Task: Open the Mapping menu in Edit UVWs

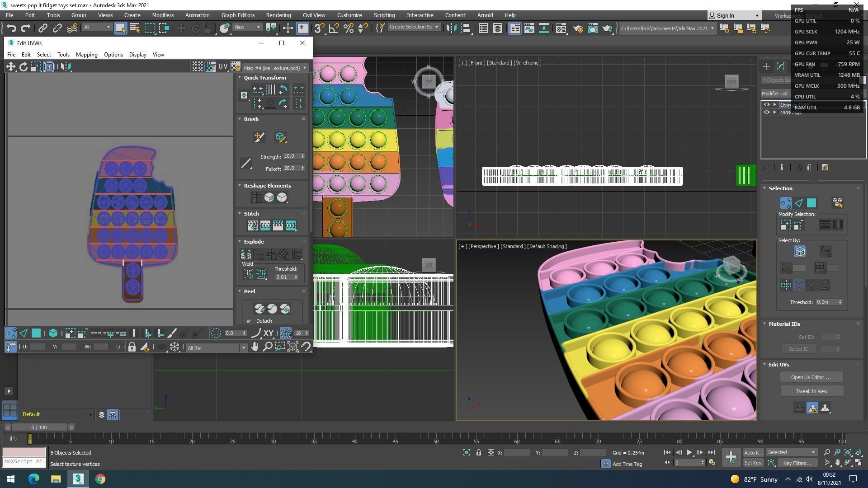Action: [86, 55]
